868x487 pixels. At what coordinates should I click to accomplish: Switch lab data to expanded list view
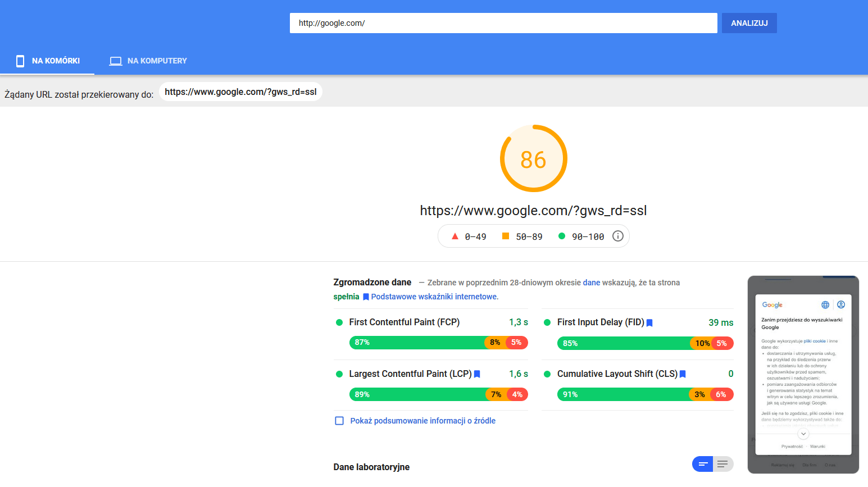point(723,464)
